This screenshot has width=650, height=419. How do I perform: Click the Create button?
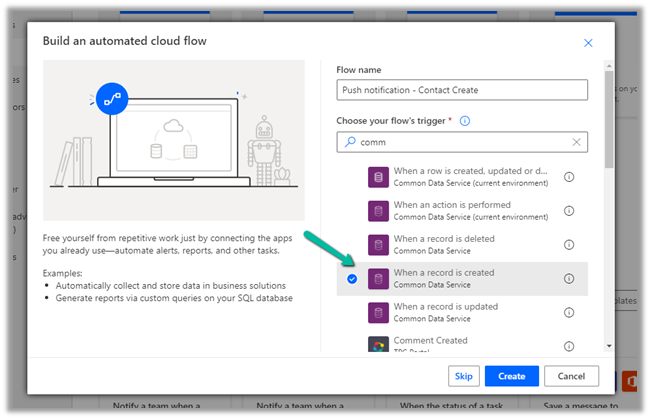pos(511,376)
